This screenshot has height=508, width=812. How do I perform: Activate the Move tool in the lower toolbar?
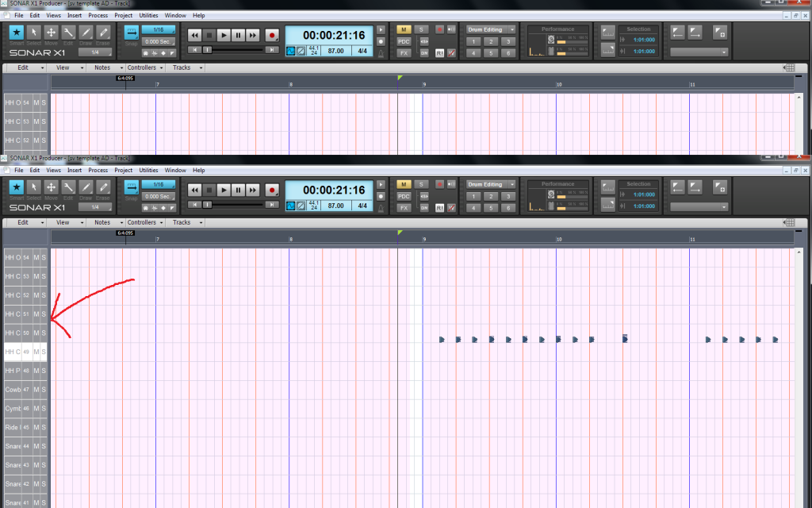coord(51,188)
